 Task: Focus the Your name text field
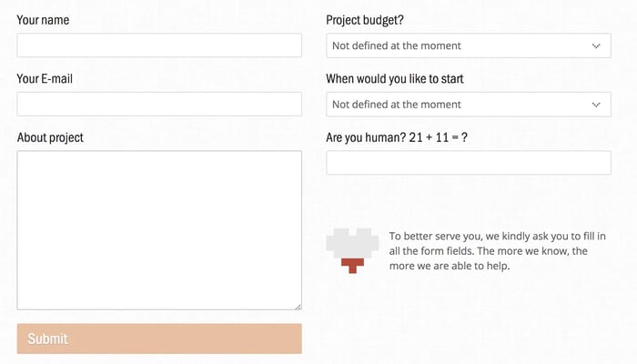(x=159, y=45)
